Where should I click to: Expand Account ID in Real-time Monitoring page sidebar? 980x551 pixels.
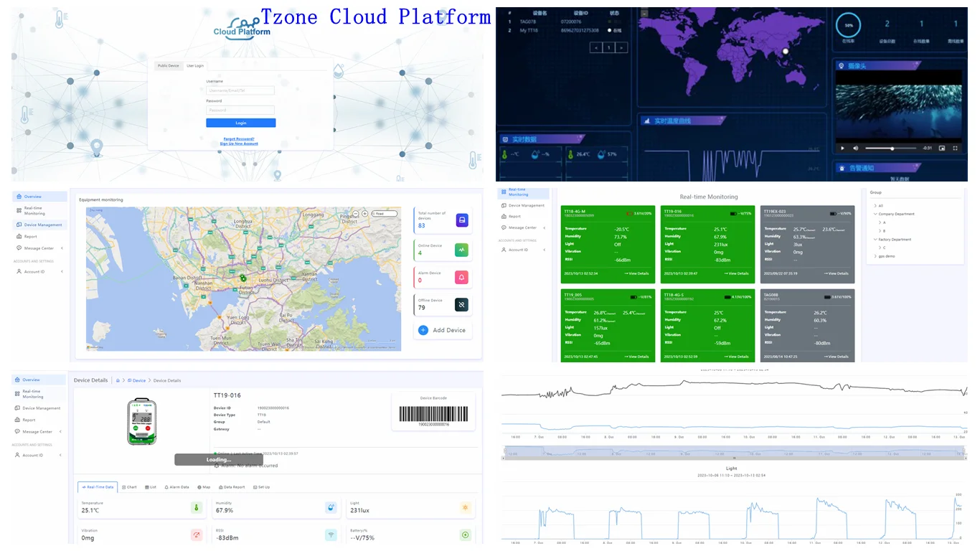pos(523,250)
